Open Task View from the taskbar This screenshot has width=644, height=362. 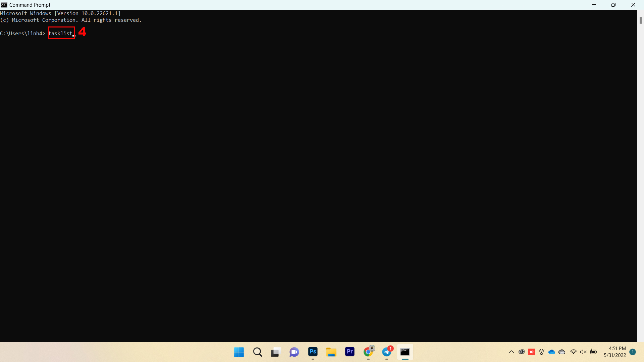click(x=276, y=352)
